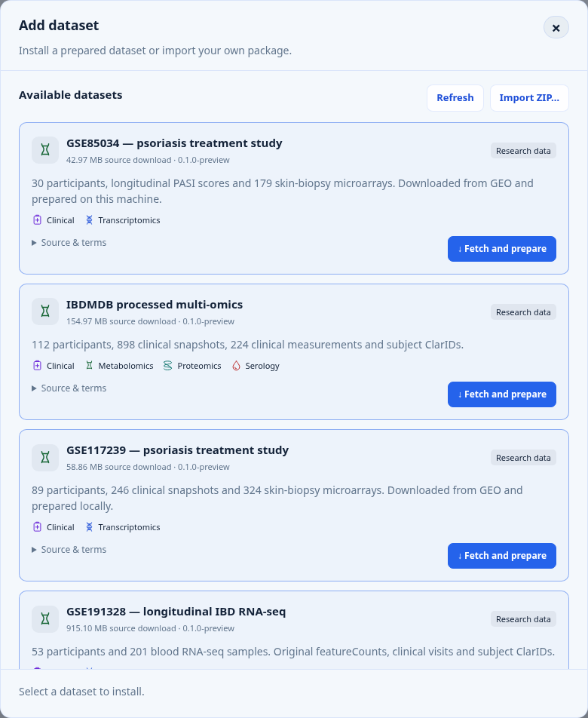Fetch and prepare the GSE117239 dataset
Viewport: 588px width, 718px height.
502,555
